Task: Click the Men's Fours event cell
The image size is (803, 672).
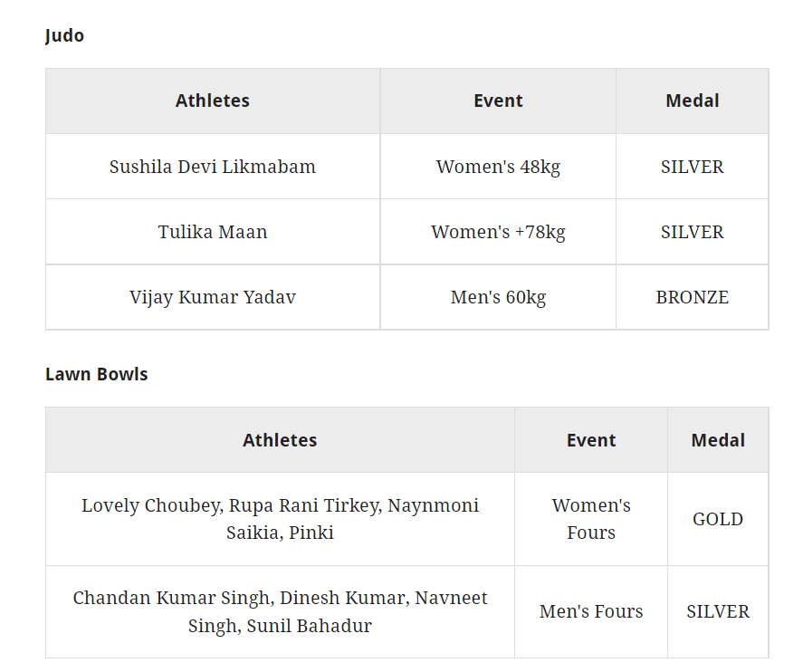Action: pos(591,611)
